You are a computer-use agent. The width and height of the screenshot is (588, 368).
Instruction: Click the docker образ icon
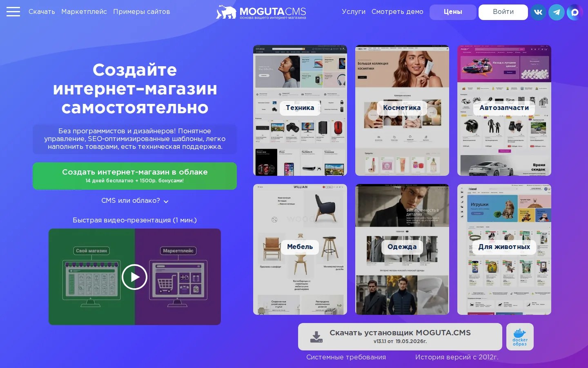[520, 337]
